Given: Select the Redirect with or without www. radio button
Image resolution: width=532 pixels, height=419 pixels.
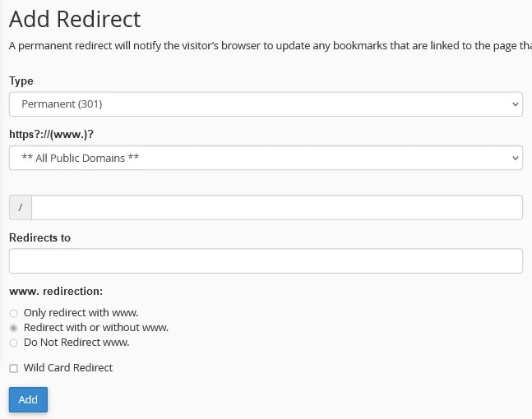Looking at the screenshot, I should (x=14, y=328).
